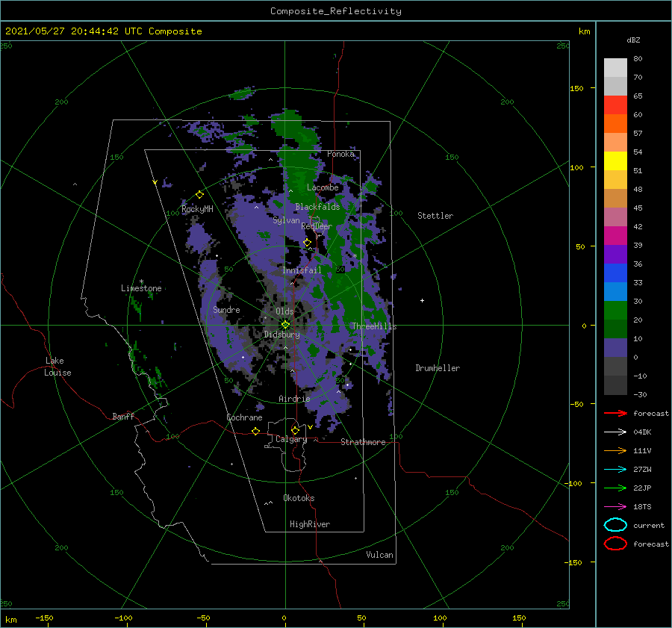Click the Airdrie city label

click(294, 399)
